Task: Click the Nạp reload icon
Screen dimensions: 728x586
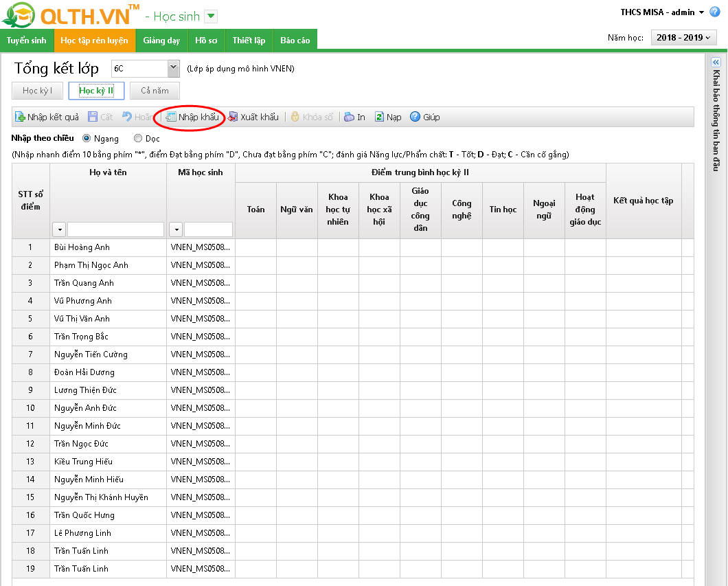Action: 379,117
